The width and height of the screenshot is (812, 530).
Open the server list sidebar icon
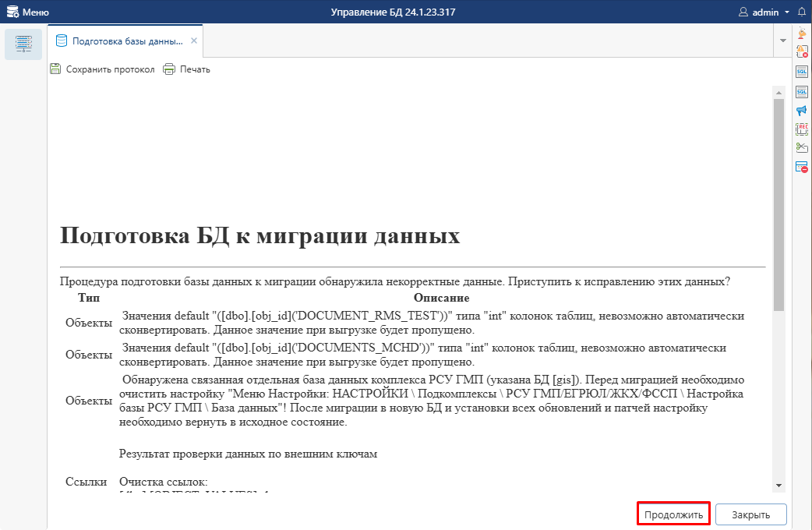23,44
